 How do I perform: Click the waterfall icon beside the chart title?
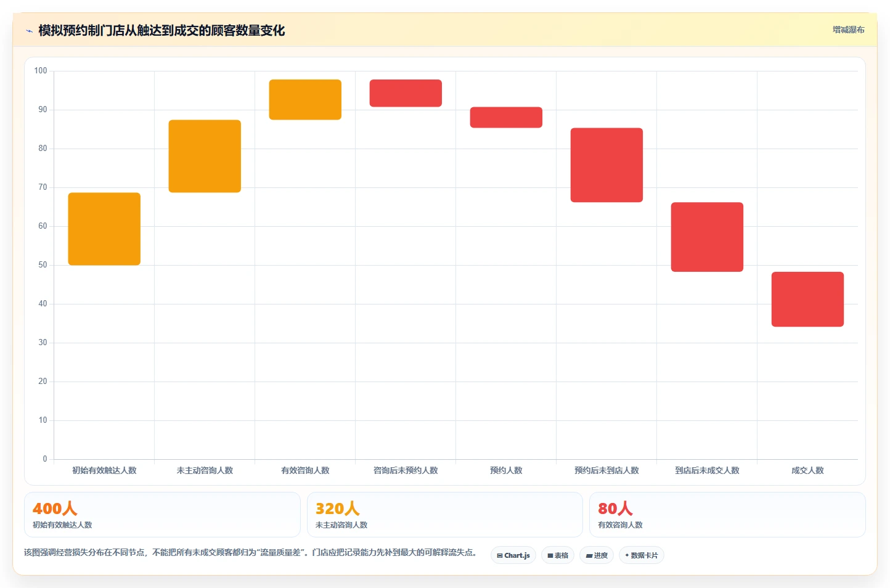tap(29, 31)
